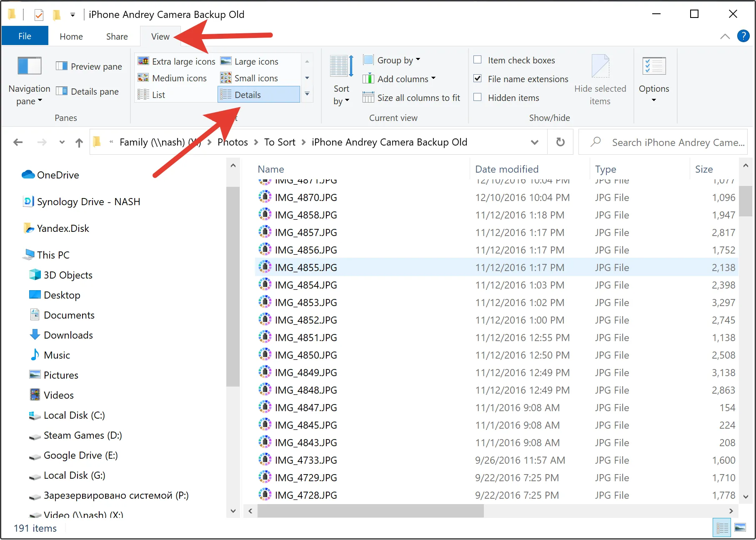This screenshot has height=540, width=756.
Task: Open the Add columns dropdown
Action: click(x=399, y=79)
